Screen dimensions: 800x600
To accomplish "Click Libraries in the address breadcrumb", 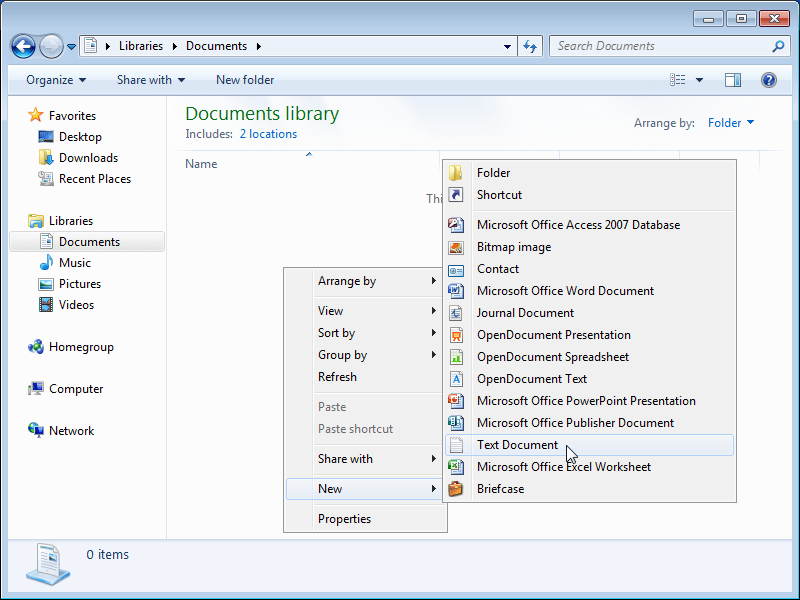I will [x=141, y=46].
